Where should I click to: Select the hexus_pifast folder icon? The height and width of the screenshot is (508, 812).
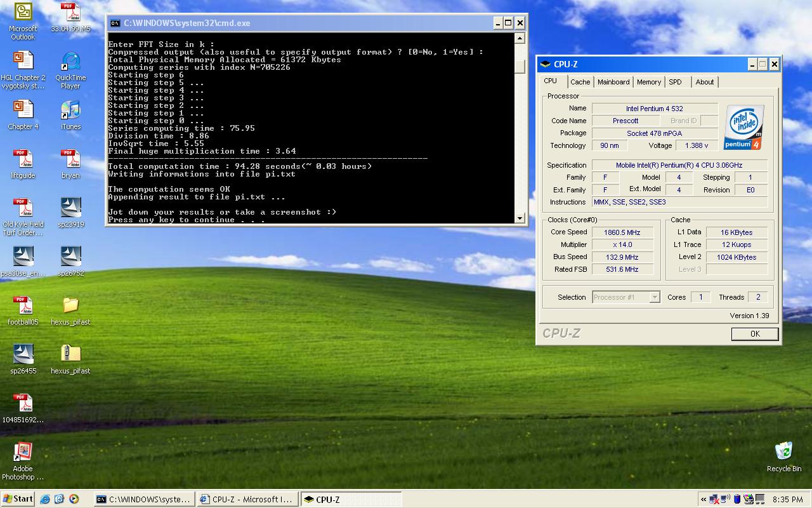[70, 311]
